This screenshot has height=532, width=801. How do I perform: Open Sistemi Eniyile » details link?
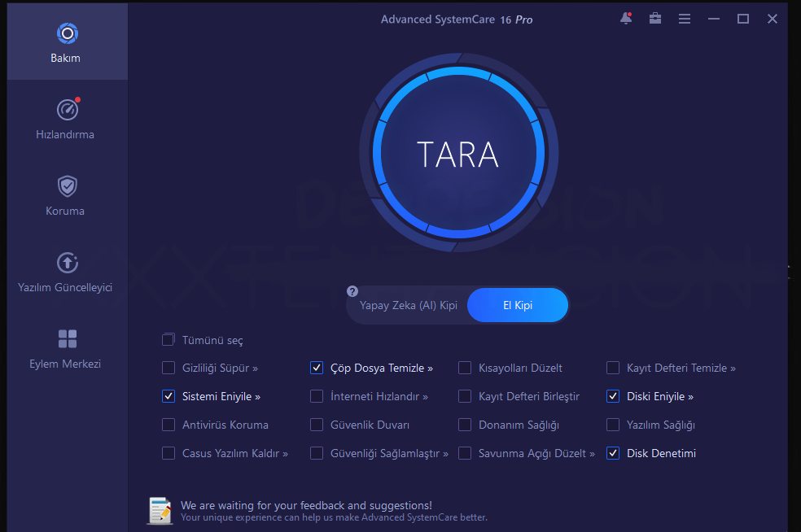(221, 397)
